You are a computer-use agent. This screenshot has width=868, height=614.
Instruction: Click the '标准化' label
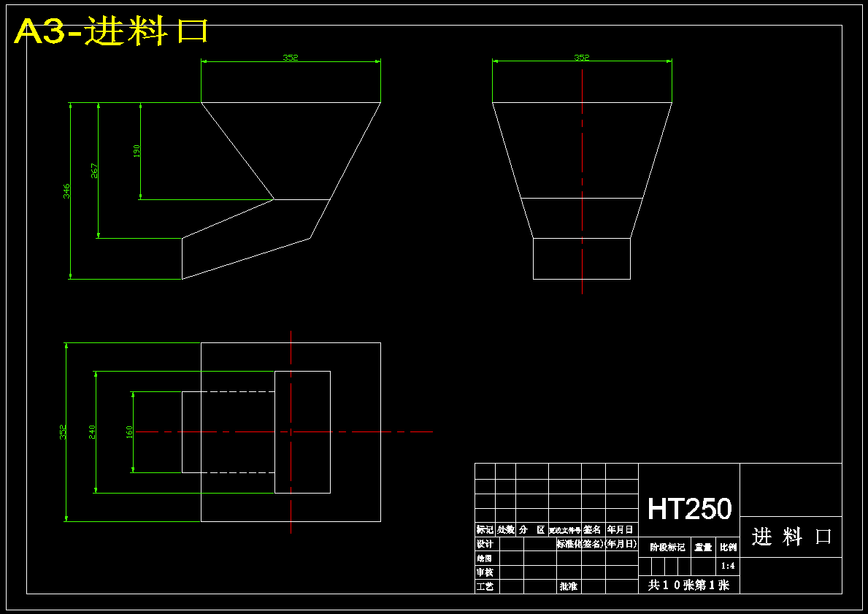(569, 544)
